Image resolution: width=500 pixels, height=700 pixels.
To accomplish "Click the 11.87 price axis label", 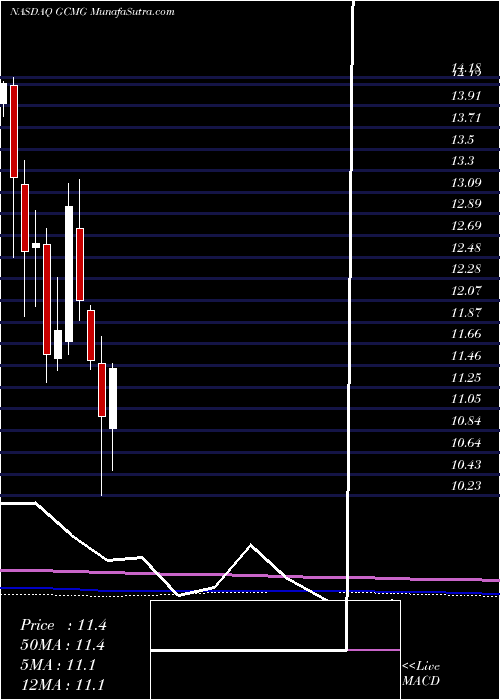I will 466,312.
